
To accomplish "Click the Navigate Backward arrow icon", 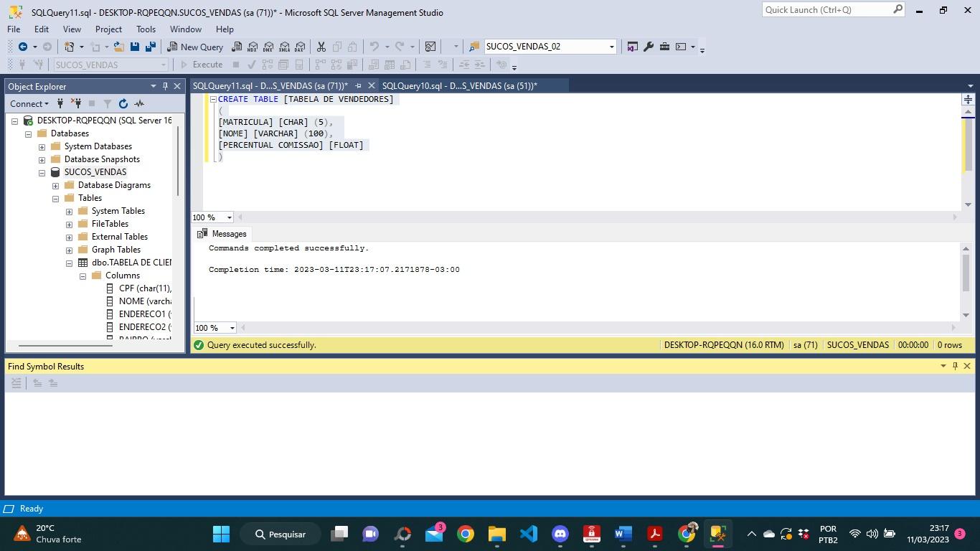I will click(23, 47).
